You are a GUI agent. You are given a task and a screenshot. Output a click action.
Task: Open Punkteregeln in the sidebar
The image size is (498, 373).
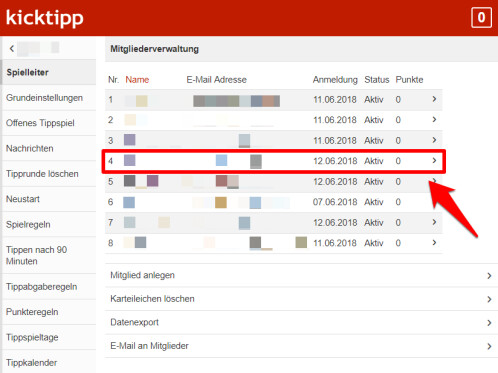pyautogui.click(x=49, y=312)
